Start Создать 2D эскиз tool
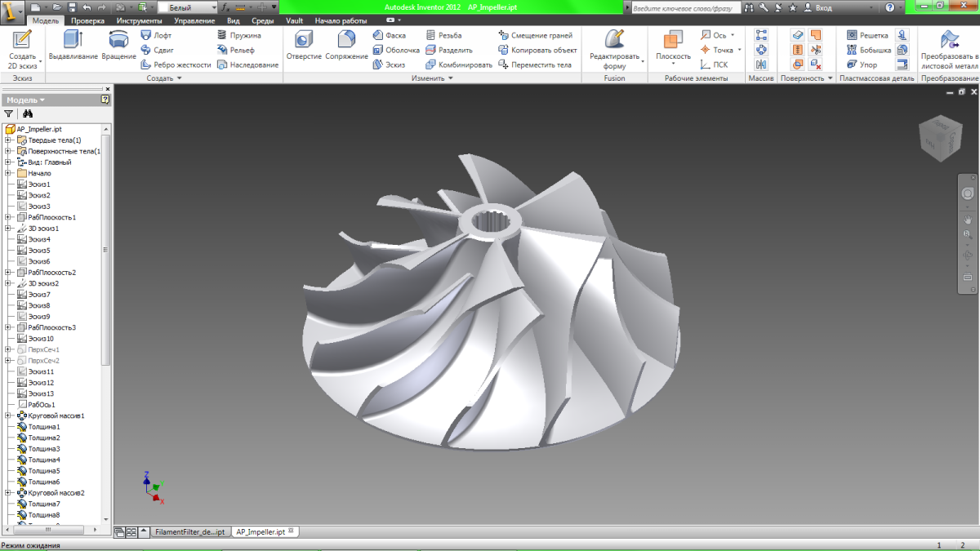The image size is (980, 551). (x=22, y=40)
